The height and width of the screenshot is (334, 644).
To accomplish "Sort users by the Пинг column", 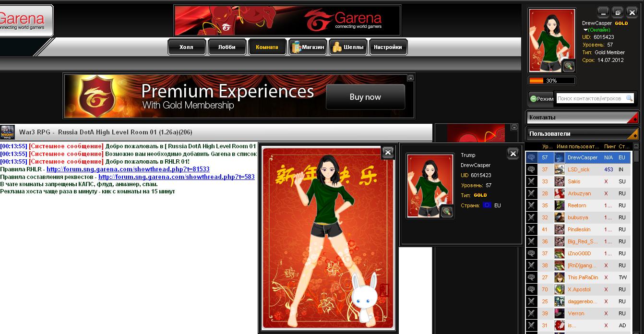I will pyautogui.click(x=610, y=146).
